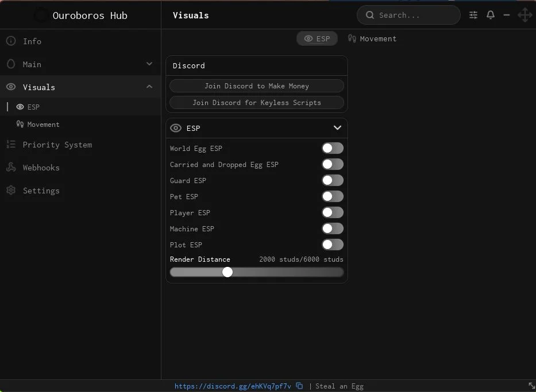Viewport: 536px width, 392px height.
Task: Turn on Guard ESP switch
Action: pyautogui.click(x=333, y=180)
